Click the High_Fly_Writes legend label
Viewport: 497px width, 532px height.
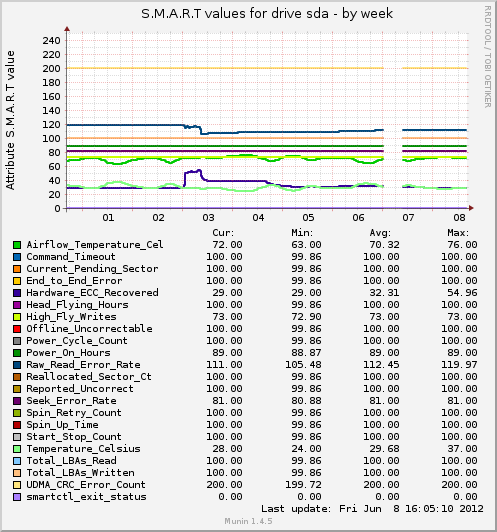tap(71, 317)
